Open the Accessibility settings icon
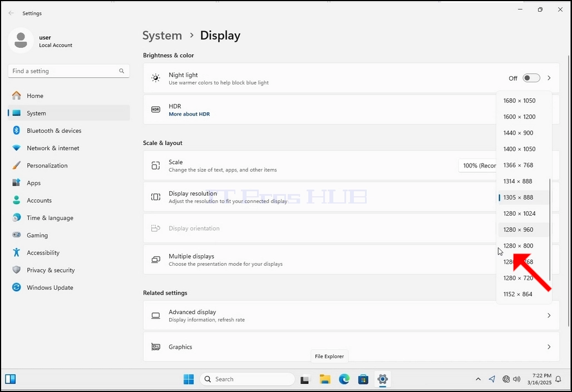The height and width of the screenshot is (392, 572). pyautogui.click(x=17, y=252)
